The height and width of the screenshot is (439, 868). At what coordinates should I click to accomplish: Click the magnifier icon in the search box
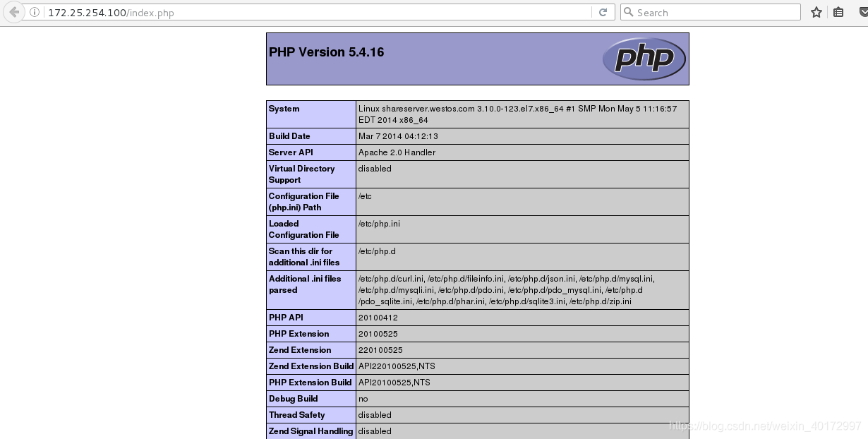(628, 12)
